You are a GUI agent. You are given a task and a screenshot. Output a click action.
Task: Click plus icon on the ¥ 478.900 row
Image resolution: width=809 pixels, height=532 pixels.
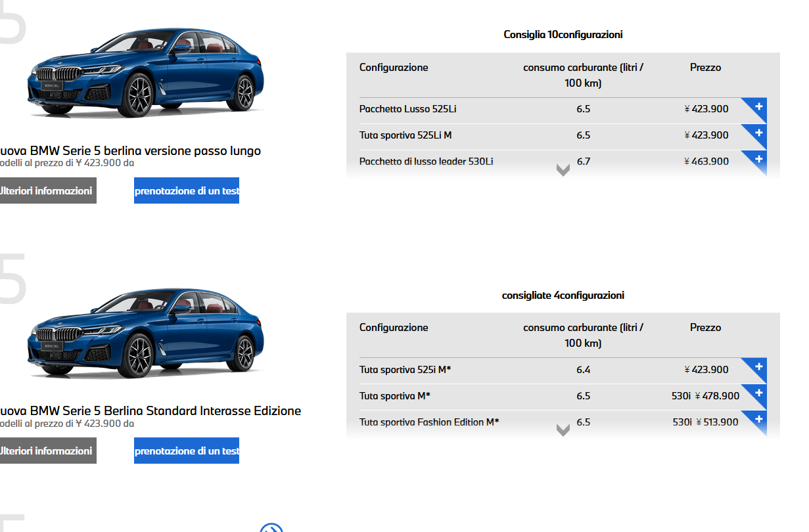click(758, 393)
